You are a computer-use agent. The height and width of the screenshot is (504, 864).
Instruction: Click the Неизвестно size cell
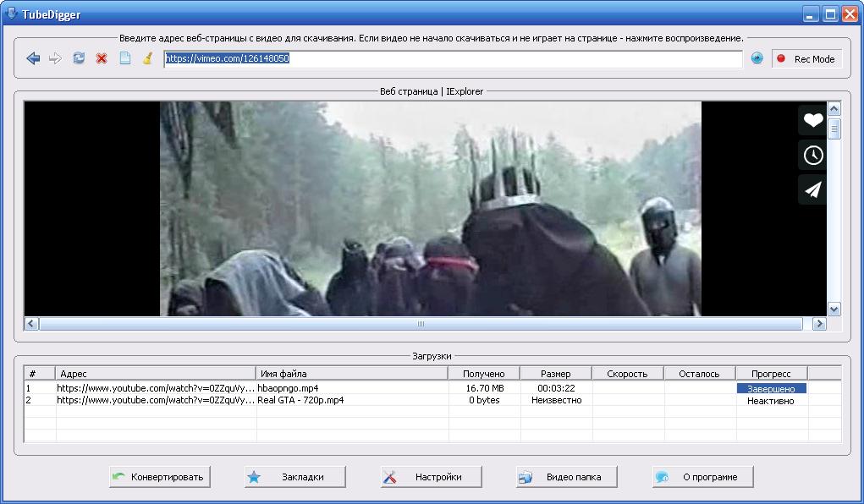[x=556, y=400]
